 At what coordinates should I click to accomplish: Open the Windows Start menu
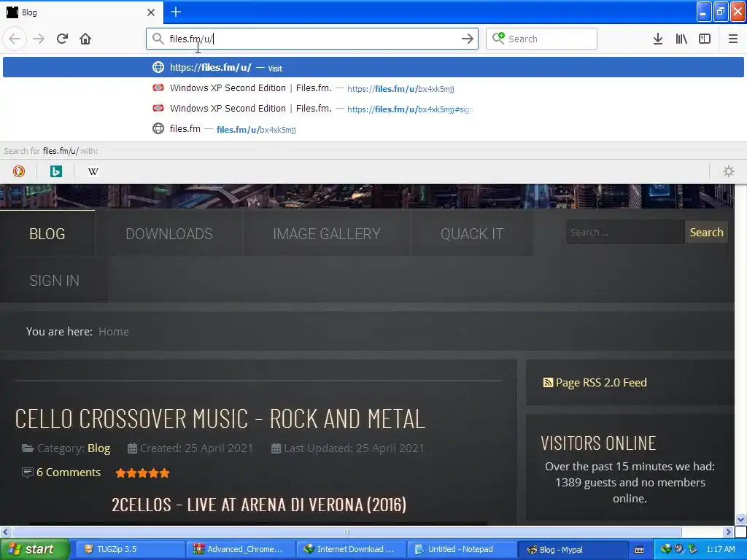click(x=34, y=549)
